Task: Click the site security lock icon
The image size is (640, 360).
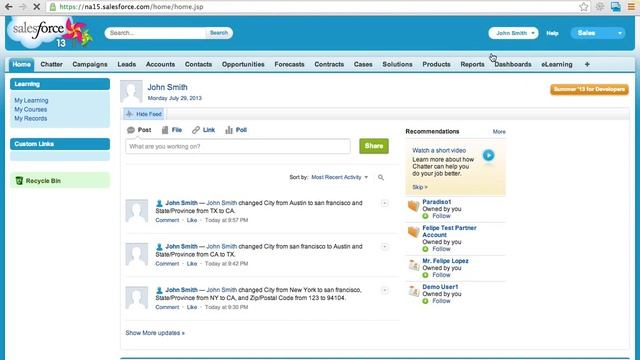Action: tap(53, 7)
